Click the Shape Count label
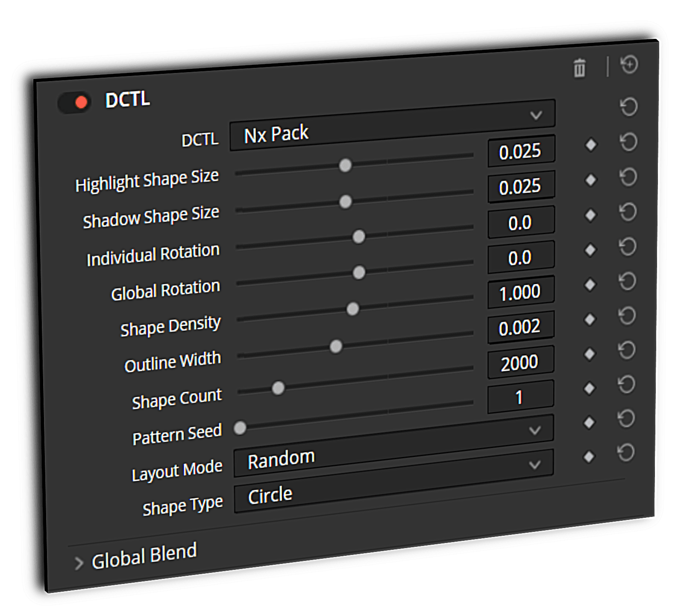The height and width of the screenshot is (616, 678). click(177, 399)
